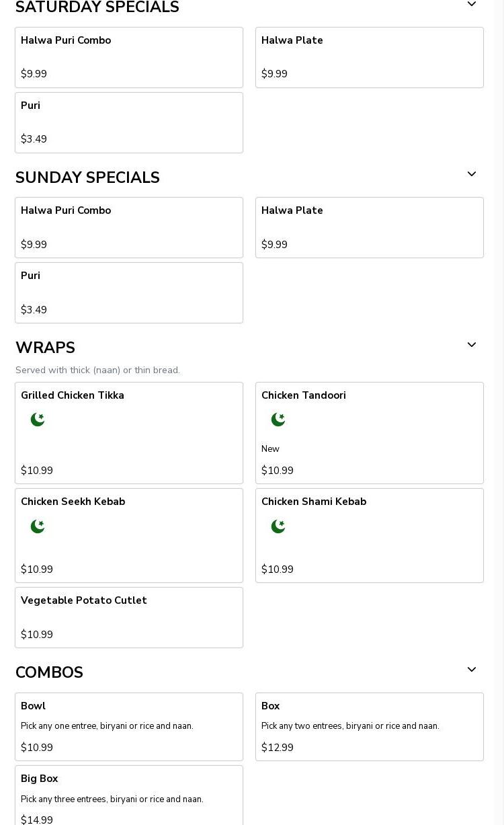Click the Wraps section heading
The width and height of the screenshot is (504, 825).
click(45, 348)
